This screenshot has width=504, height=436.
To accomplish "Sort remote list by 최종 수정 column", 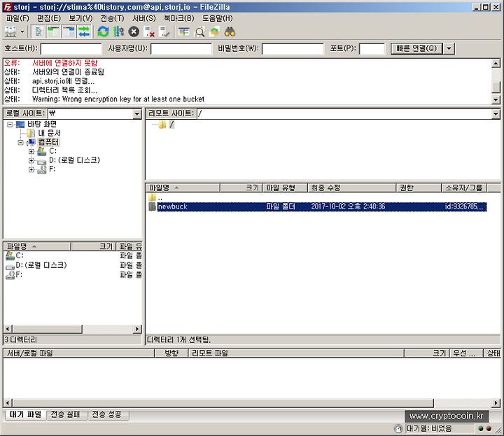I will click(351, 188).
